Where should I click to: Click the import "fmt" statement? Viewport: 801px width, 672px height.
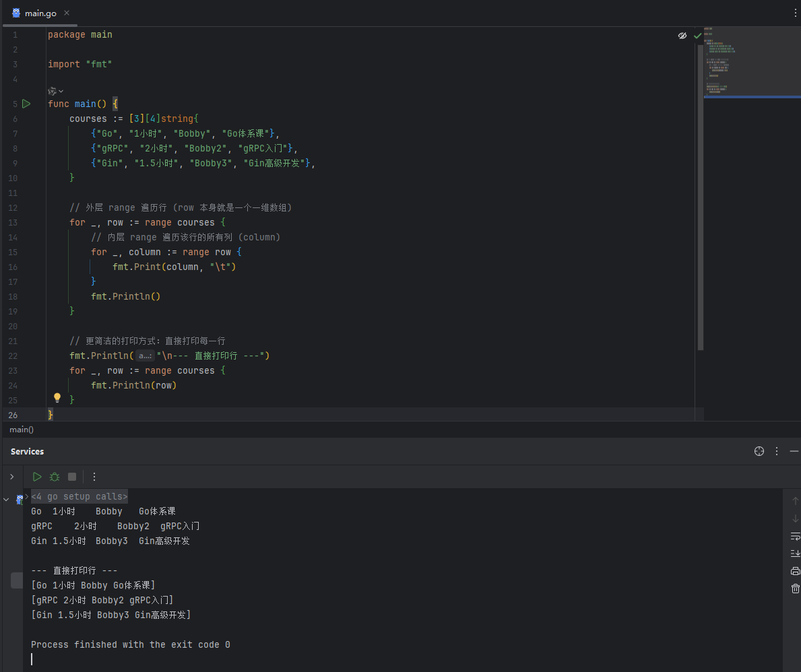click(79, 65)
